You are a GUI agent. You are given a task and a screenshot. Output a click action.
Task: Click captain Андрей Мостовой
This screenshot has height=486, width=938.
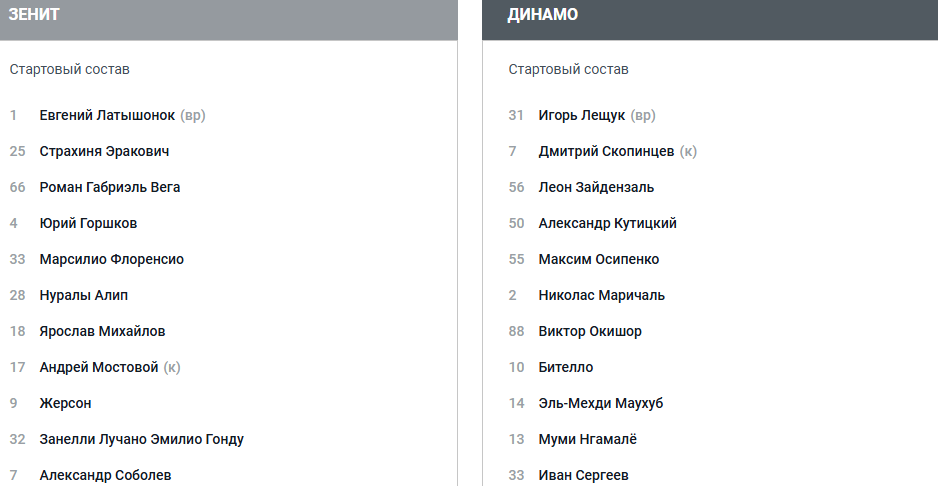pos(99,367)
